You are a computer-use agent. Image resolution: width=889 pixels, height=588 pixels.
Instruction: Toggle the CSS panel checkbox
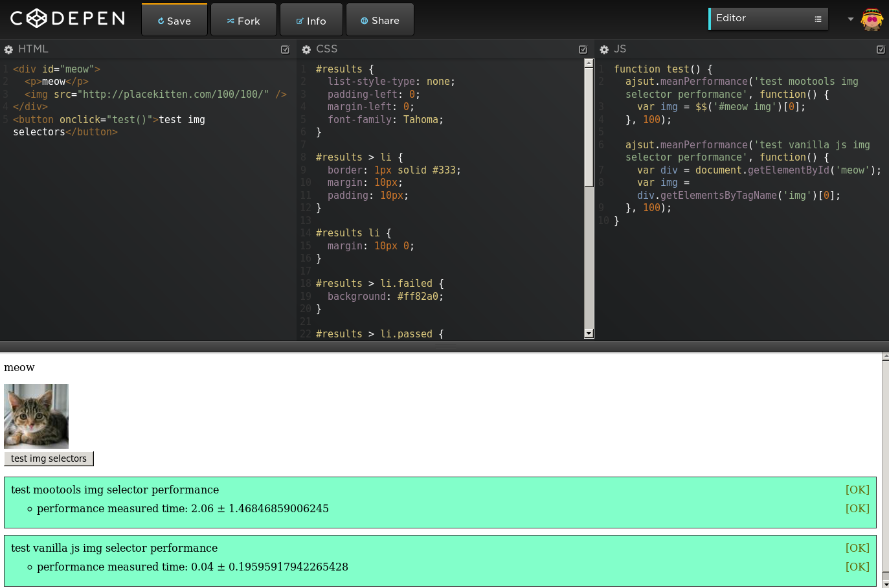(x=582, y=49)
